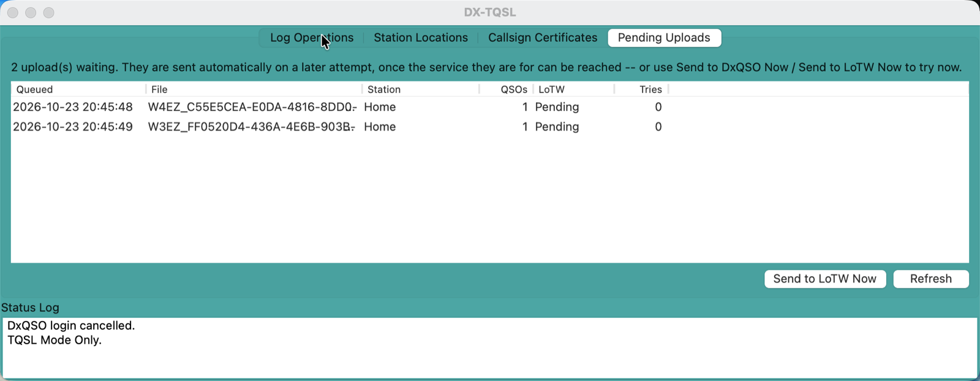
Task: Click the Pending status in W4EZ row
Action: click(557, 107)
